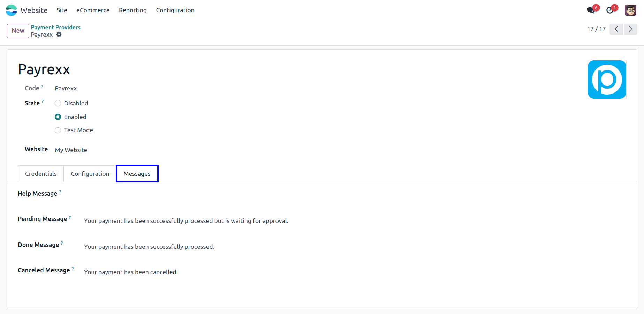This screenshot has height=314, width=644.
Task: Choose Test Mode state
Action: pos(58,130)
